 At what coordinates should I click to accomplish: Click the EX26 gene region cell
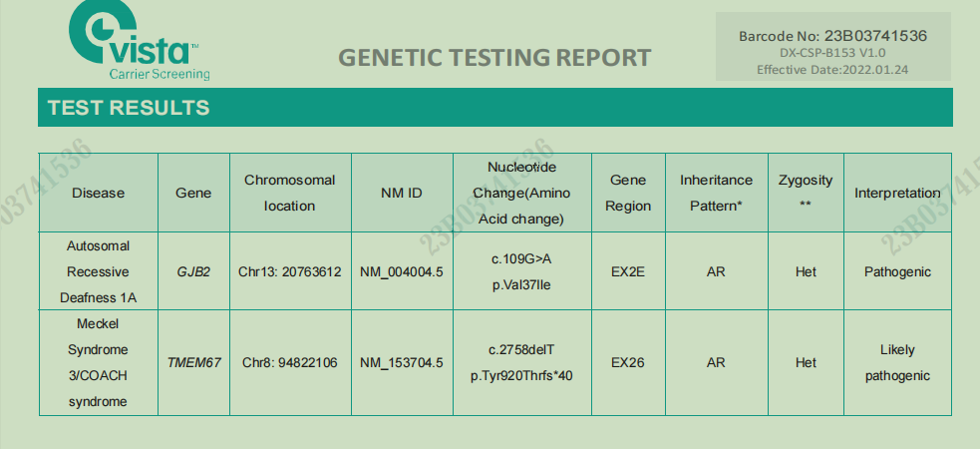pyautogui.click(x=628, y=362)
